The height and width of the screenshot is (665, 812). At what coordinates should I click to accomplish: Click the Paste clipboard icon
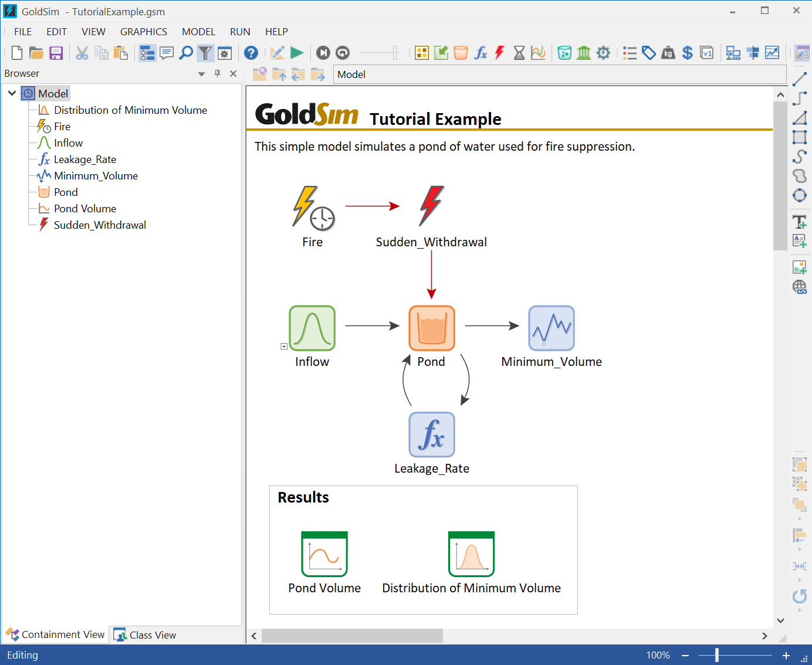[121, 53]
